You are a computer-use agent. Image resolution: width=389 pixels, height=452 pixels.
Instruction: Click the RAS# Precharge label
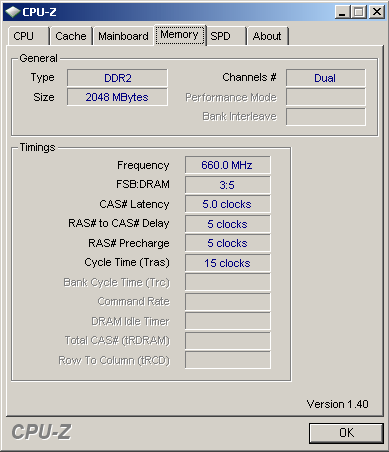click(x=128, y=243)
